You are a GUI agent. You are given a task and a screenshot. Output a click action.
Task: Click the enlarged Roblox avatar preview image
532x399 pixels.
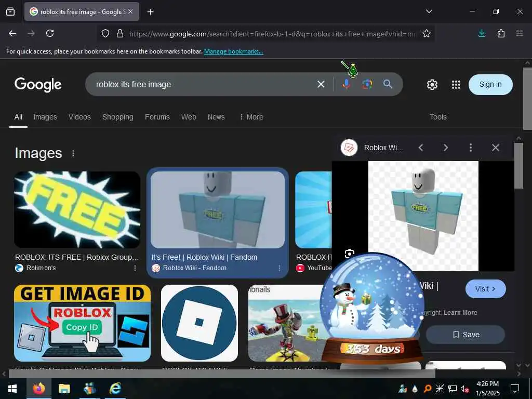[423, 216]
